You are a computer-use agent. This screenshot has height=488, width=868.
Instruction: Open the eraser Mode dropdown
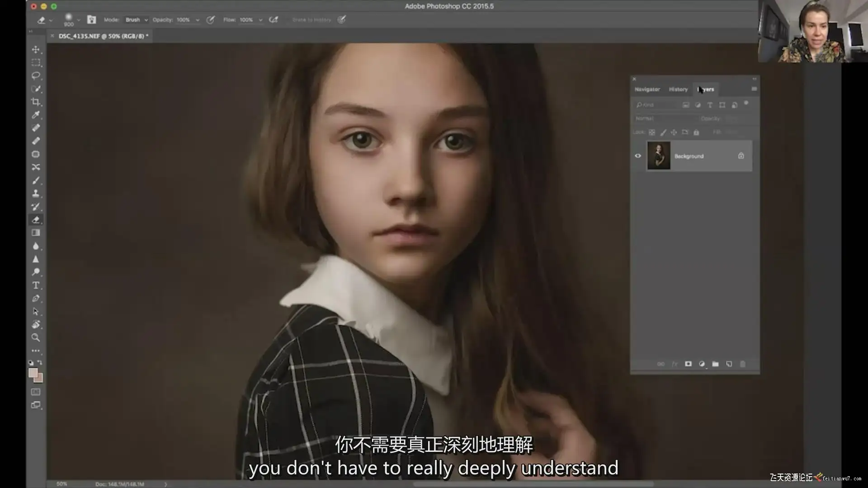[x=136, y=20]
